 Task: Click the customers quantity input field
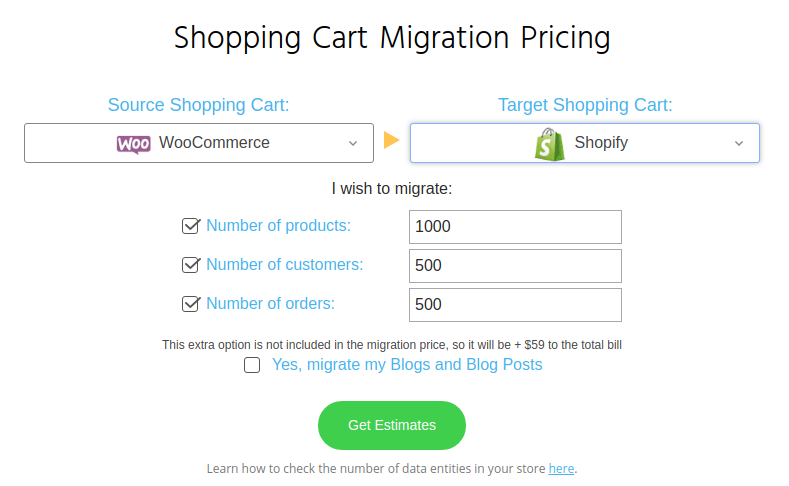[x=515, y=266]
